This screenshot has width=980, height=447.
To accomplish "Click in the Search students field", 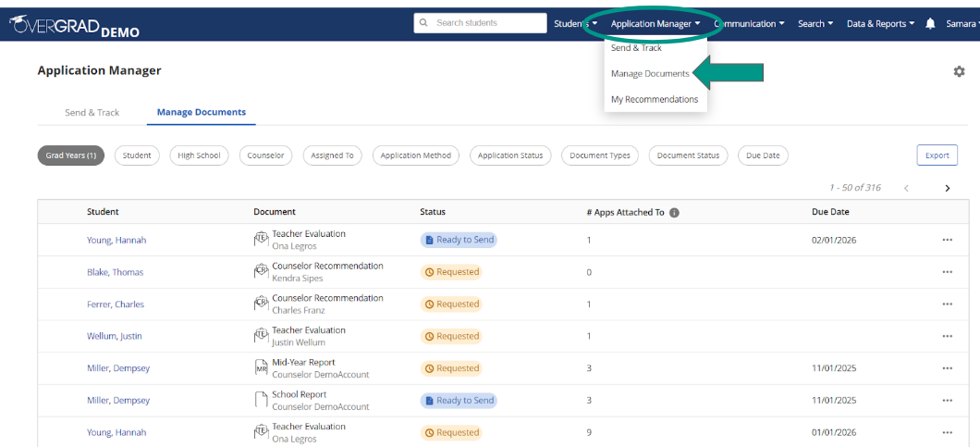I will pos(480,23).
